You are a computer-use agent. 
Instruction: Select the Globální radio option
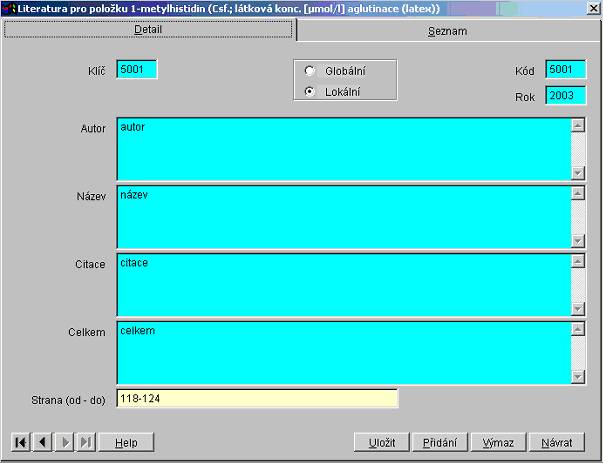point(310,71)
